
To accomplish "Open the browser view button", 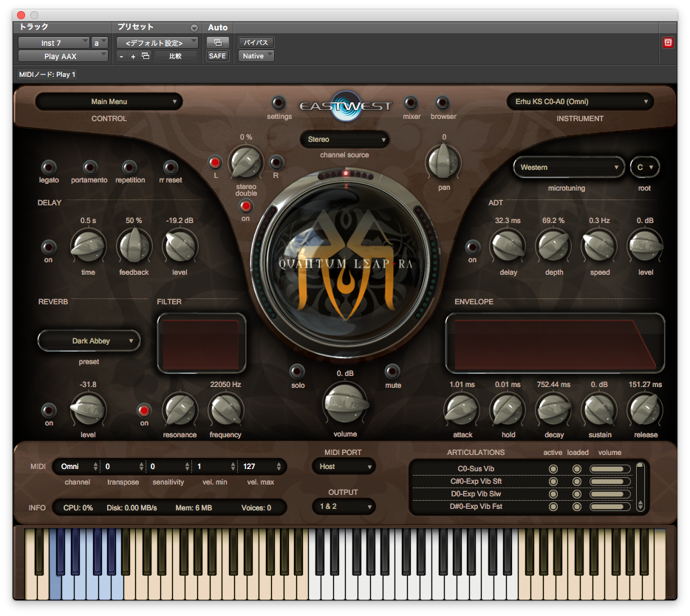I will [443, 103].
